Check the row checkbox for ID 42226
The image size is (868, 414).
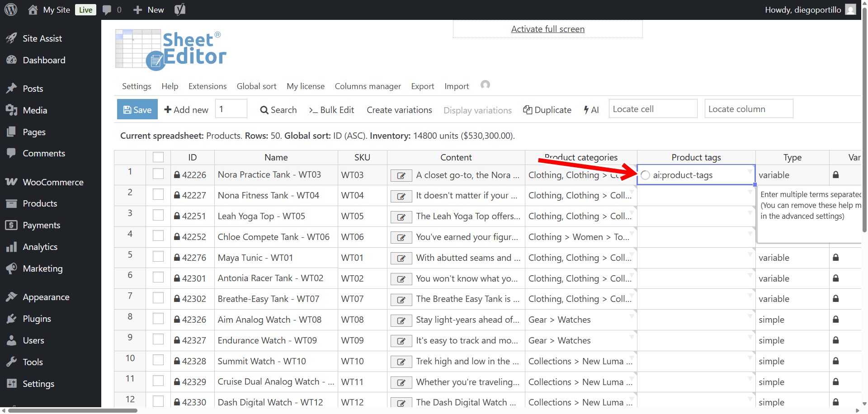click(158, 174)
